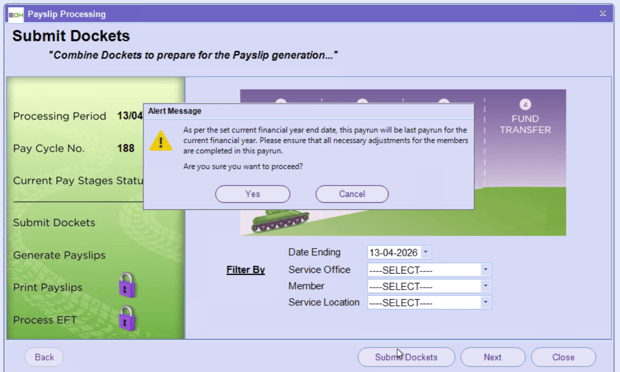Confirm the alert by clicking Yes
The width and height of the screenshot is (620, 372).
pos(252,194)
